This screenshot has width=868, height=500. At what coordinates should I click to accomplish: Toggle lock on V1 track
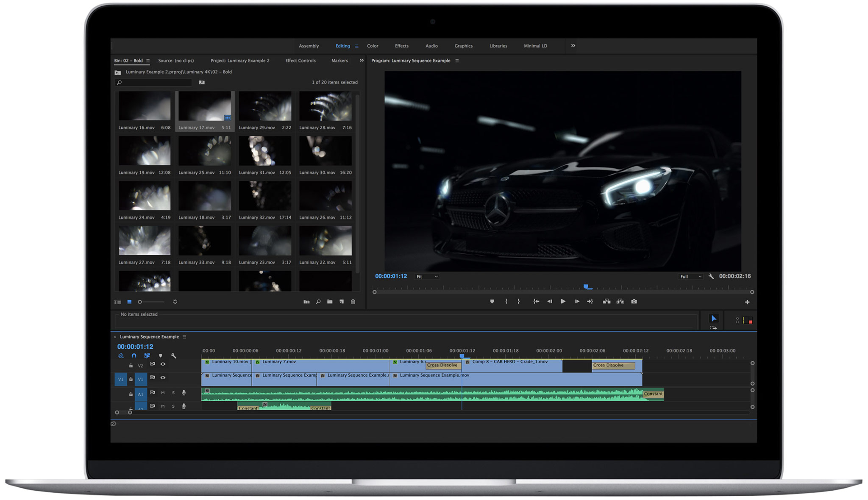point(131,379)
